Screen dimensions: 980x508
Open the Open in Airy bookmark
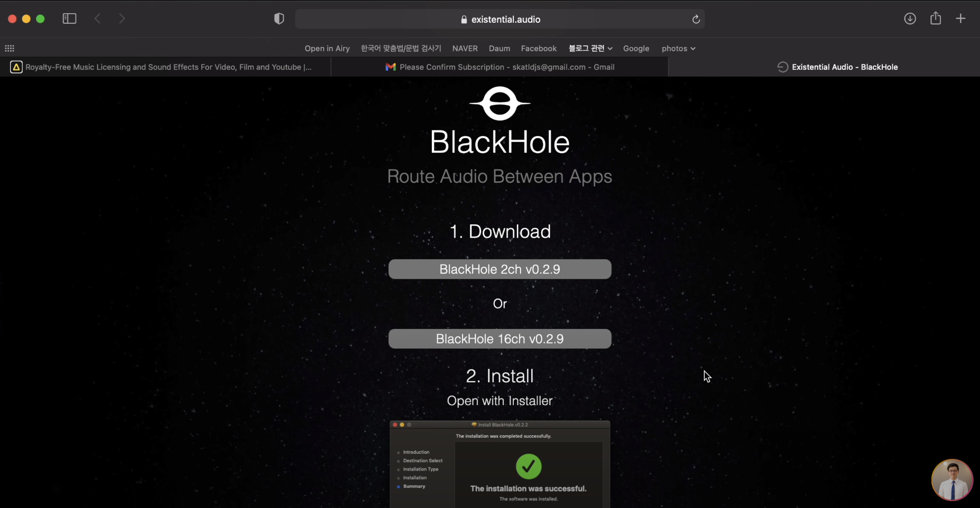[x=327, y=49]
